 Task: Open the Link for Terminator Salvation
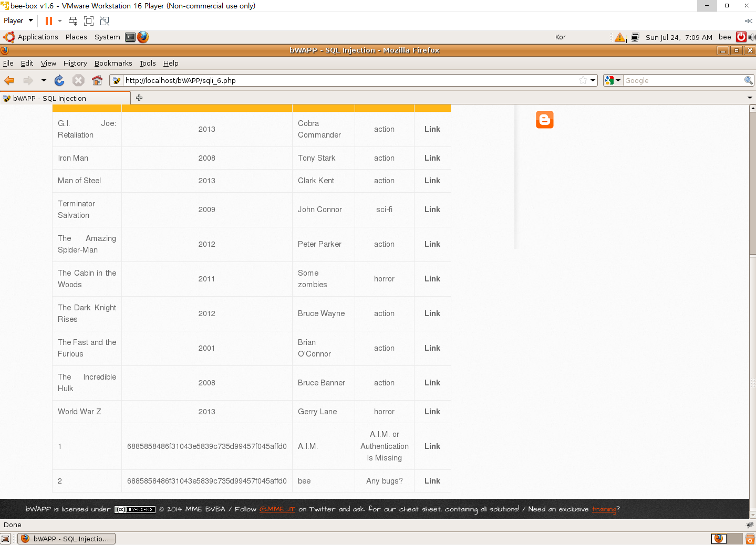(432, 209)
